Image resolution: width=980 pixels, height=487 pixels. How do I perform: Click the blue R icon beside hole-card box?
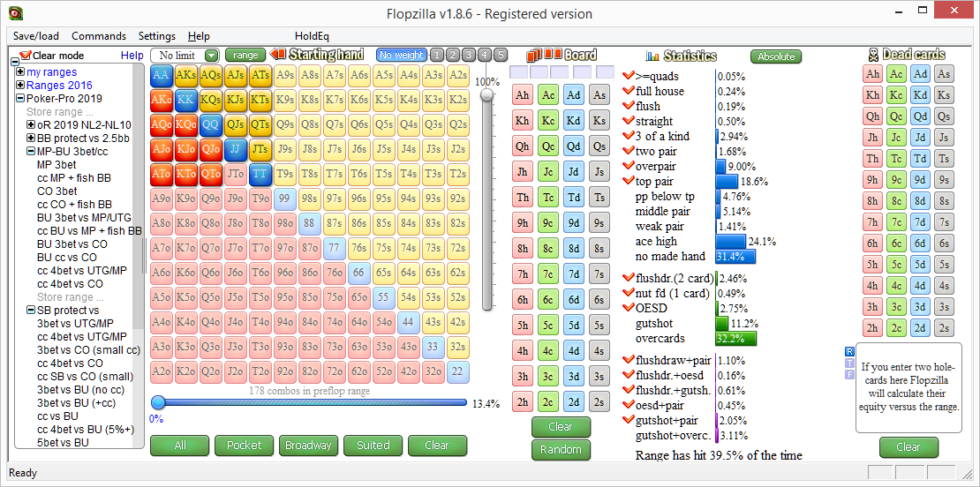coord(848,351)
